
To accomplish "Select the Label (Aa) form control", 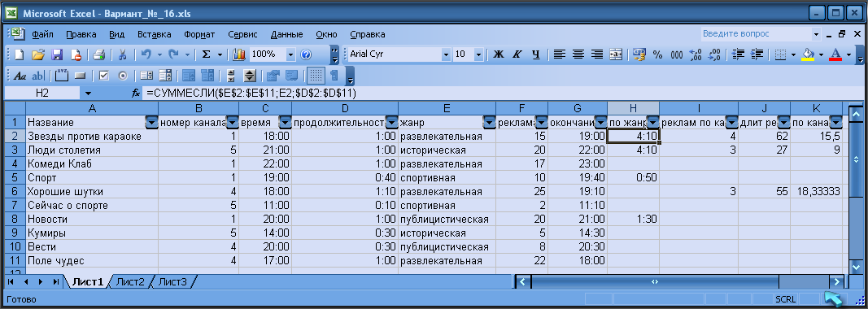I will click(x=20, y=76).
